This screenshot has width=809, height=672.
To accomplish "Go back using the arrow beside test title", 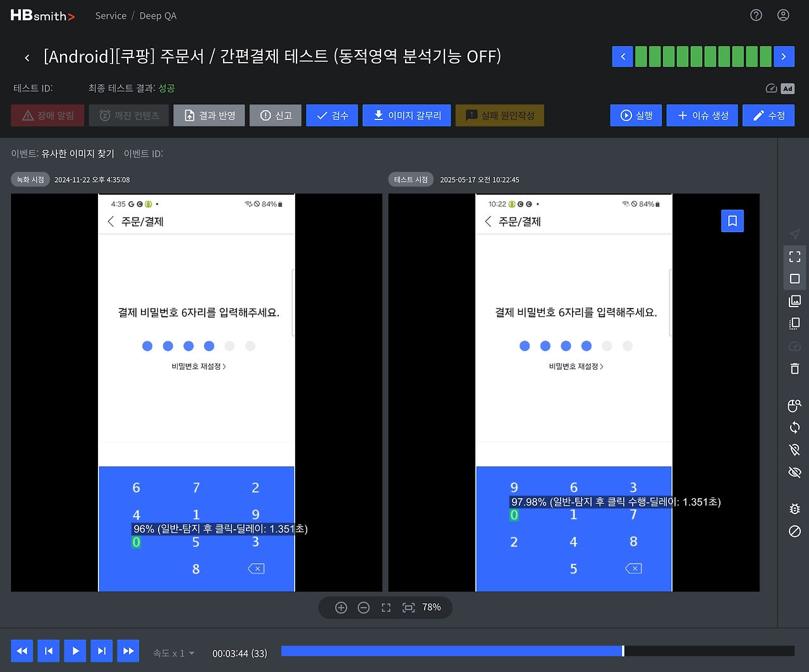I will pyautogui.click(x=27, y=58).
